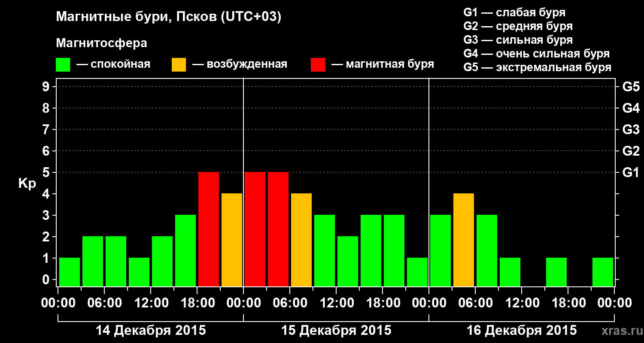Click the green 'спокойная' legend swatch
This screenshot has width=644, height=343.
pos(63,64)
